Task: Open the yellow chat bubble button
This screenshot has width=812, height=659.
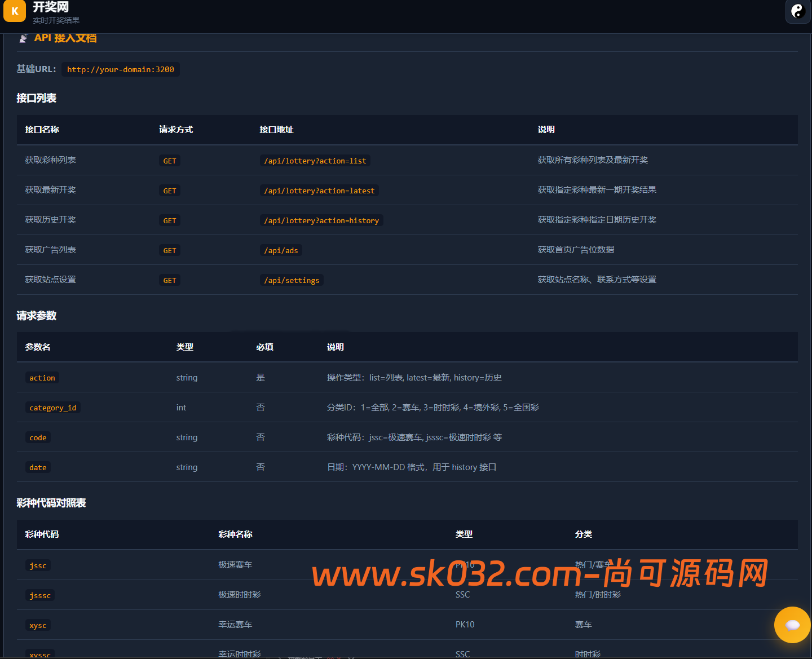Action: coord(792,625)
